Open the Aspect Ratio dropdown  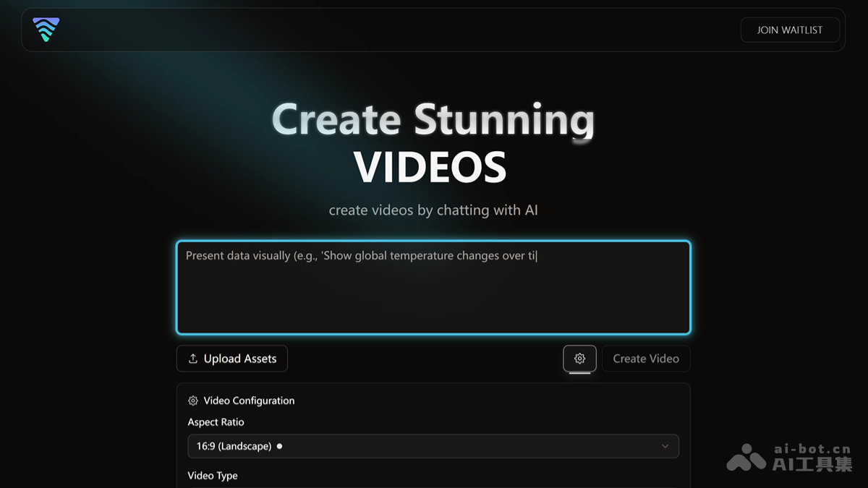pos(433,446)
